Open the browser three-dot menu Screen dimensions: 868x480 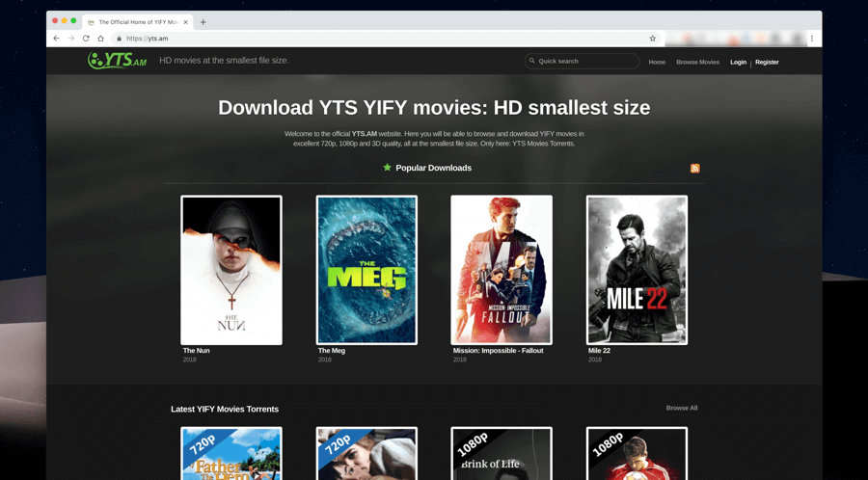(811, 39)
